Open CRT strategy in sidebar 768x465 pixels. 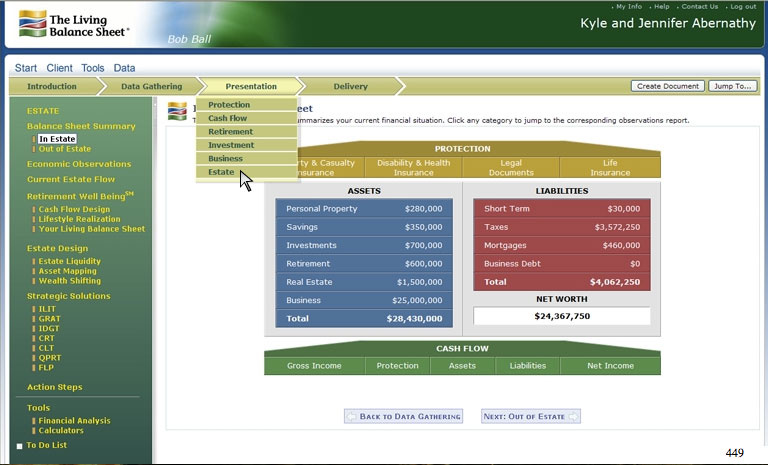(47, 339)
